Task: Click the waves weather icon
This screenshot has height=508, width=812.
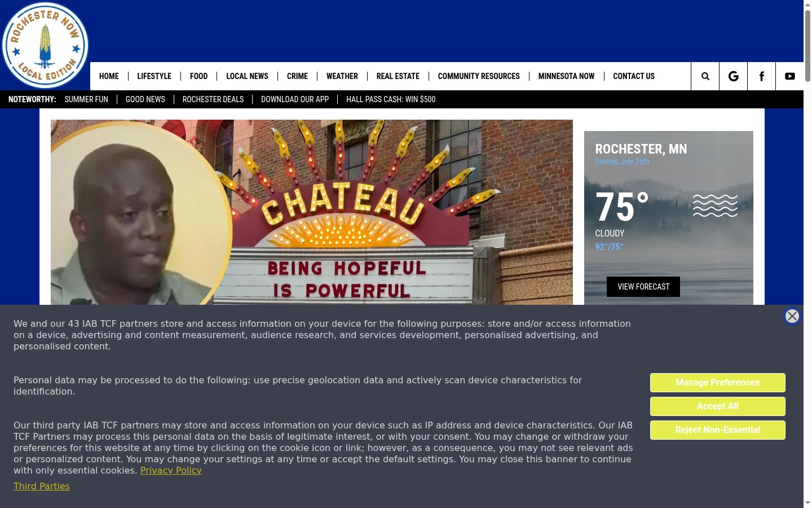Action: pos(715,206)
